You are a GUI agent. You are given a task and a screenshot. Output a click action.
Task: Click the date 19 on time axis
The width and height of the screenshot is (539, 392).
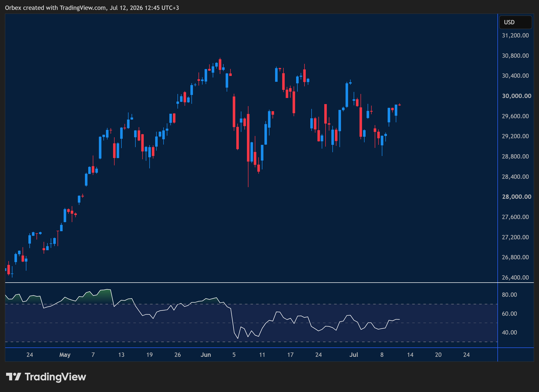150,355
